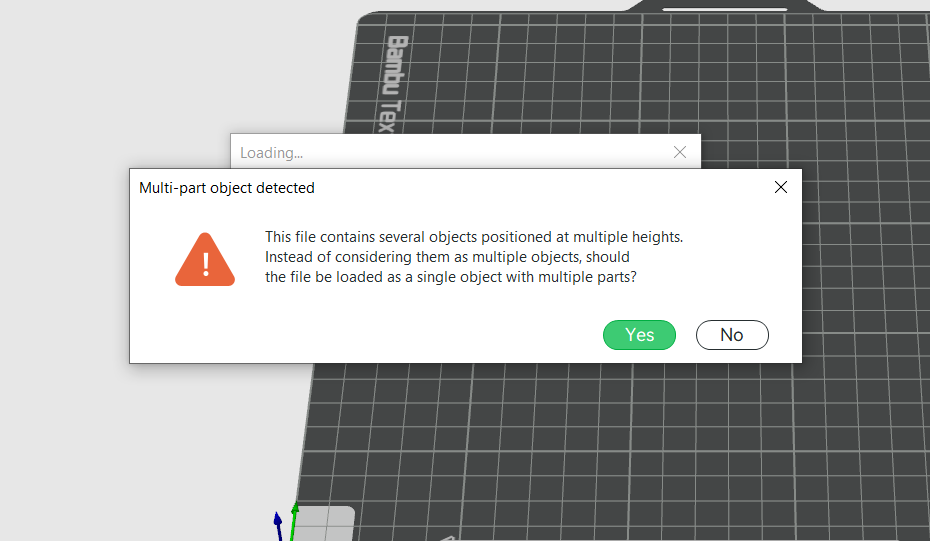Close the Loading progress window
The image size is (930, 541).
click(680, 152)
